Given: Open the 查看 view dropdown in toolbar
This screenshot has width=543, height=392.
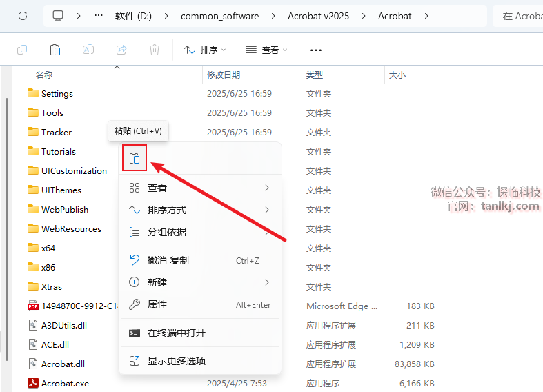Looking at the screenshot, I should coord(266,50).
